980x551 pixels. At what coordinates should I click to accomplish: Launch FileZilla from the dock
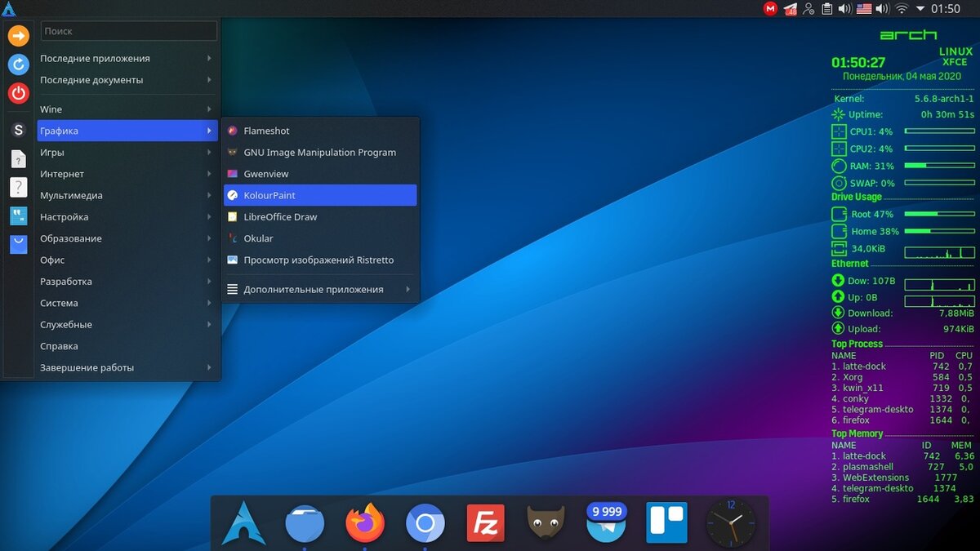(485, 522)
